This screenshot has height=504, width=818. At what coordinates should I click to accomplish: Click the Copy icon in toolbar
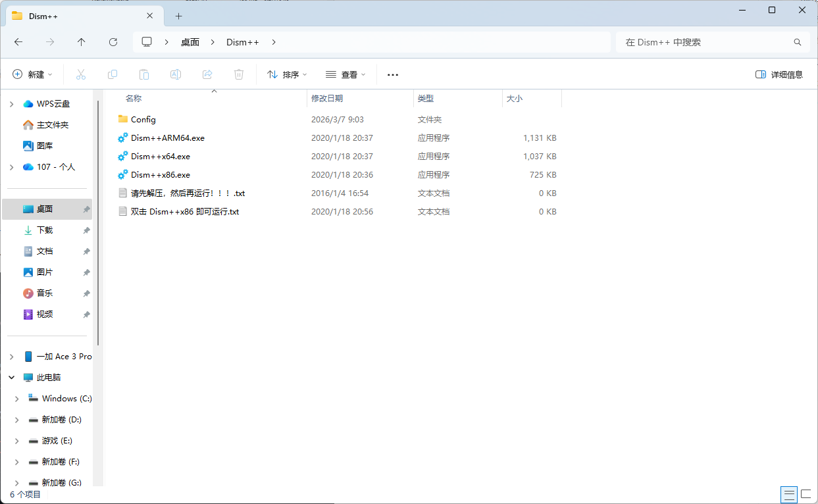113,75
